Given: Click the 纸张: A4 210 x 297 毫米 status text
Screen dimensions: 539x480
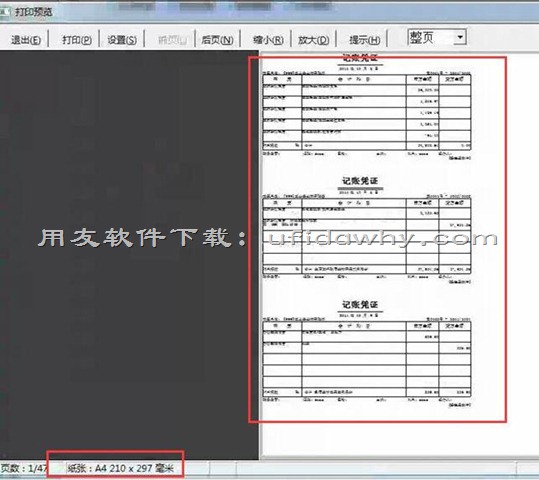Looking at the screenshot, I should pyautogui.click(x=121, y=468).
